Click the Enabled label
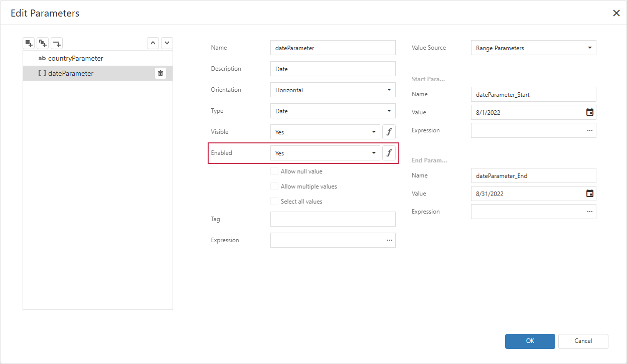The width and height of the screenshot is (627, 364). pyautogui.click(x=222, y=153)
